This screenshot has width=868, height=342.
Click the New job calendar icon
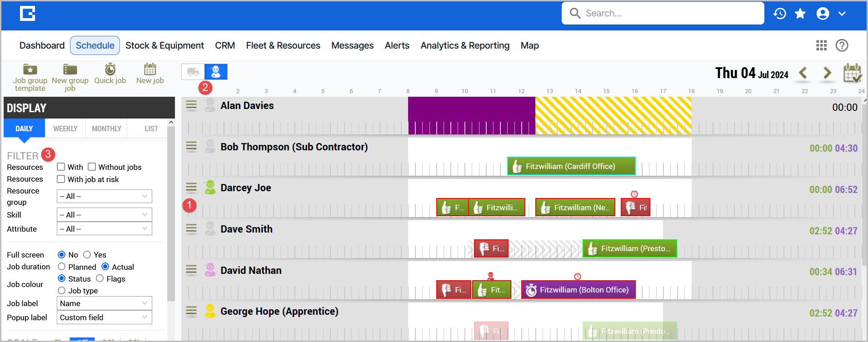click(x=150, y=69)
